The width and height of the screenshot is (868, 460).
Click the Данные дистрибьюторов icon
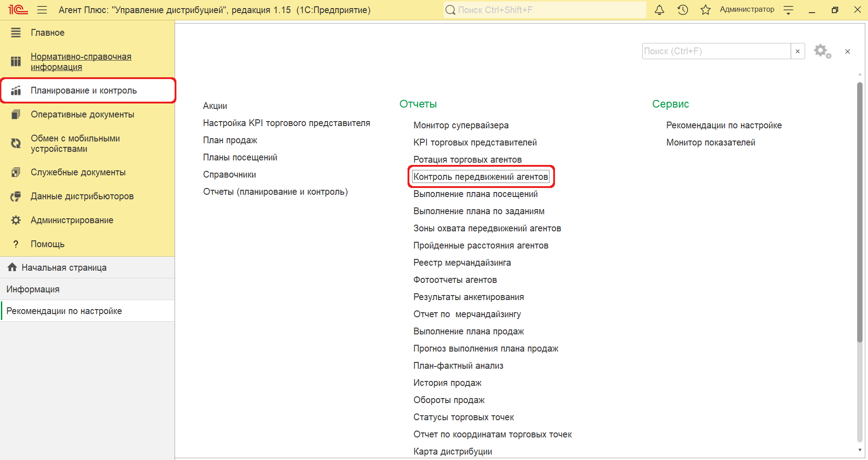[x=16, y=196]
